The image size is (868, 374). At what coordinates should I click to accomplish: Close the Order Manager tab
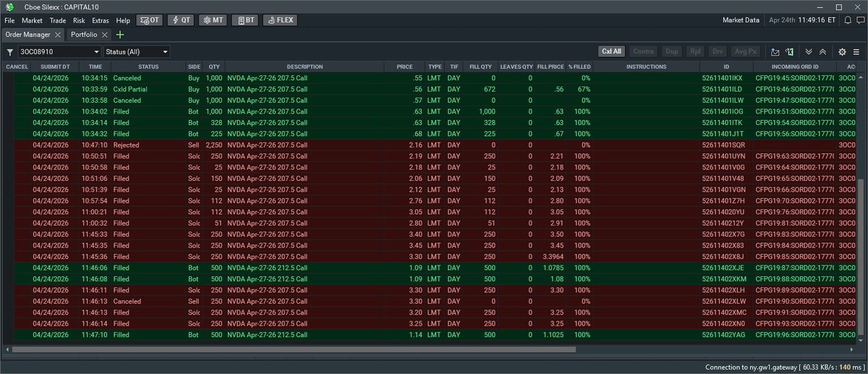click(x=58, y=35)
